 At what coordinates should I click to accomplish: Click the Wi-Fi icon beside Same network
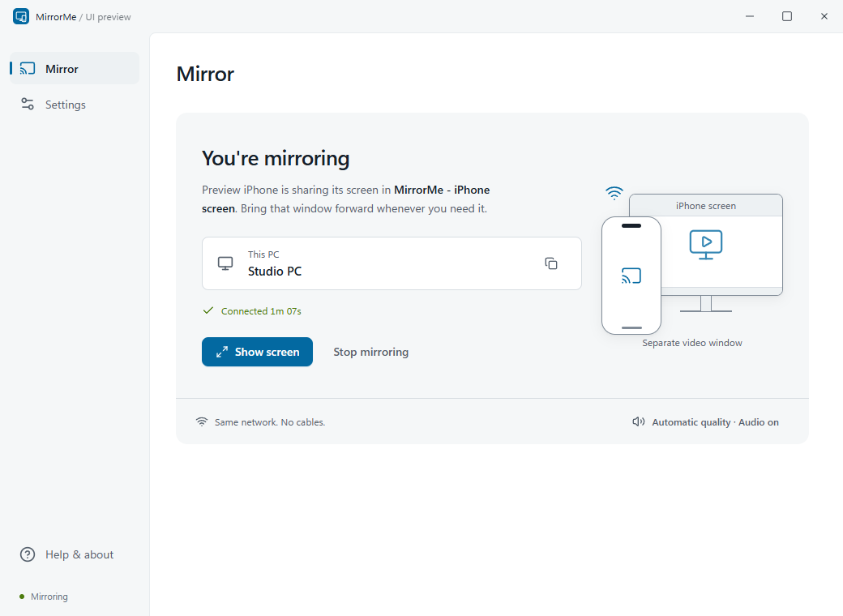pyautogui.click(x=202, y=422)
